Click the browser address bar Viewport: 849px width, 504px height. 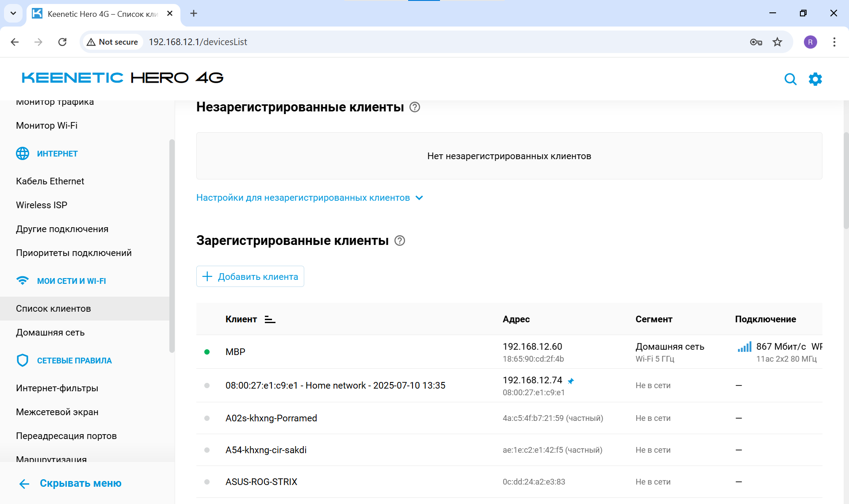(x=265, y=42)
